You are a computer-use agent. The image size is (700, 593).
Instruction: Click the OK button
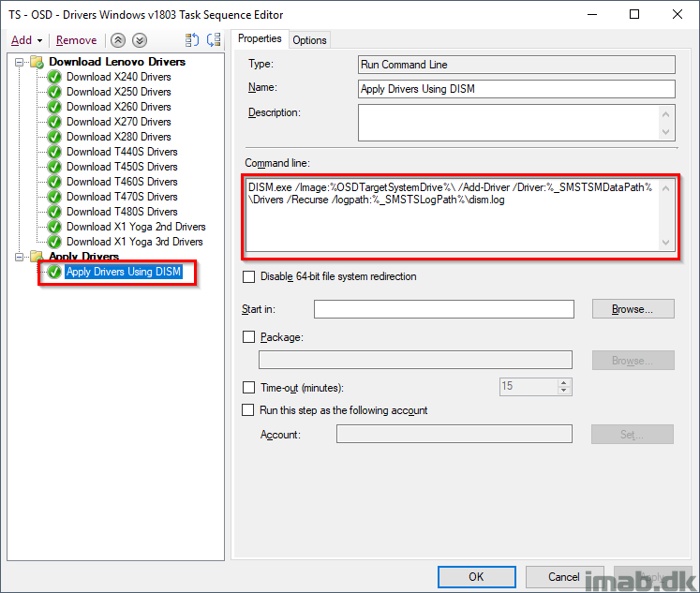(x=476, y=577)
